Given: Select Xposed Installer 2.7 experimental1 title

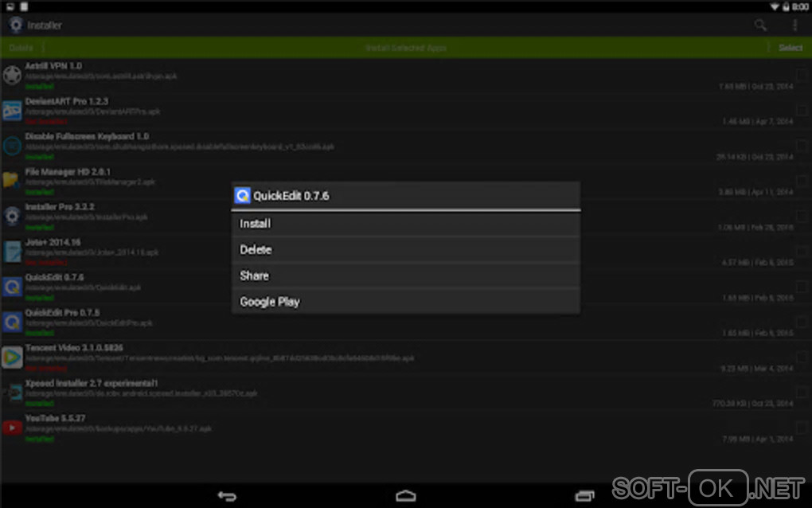Looking at the screenshot, I should click(91, 383).
